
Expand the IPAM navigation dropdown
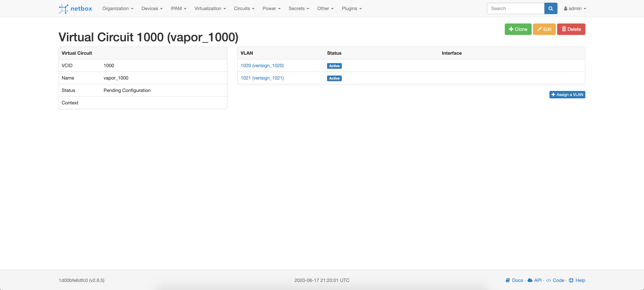(178, 9)
